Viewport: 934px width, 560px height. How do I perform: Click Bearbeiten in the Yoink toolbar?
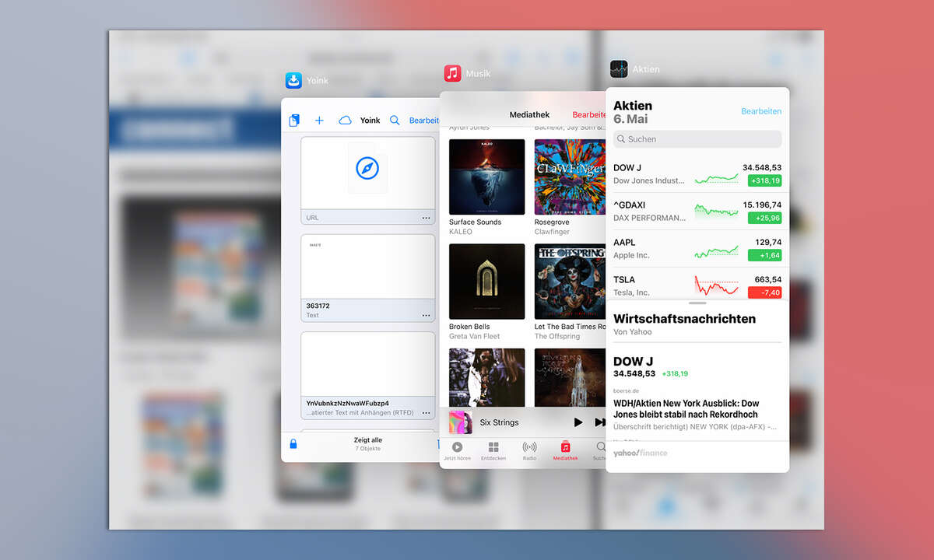[424, 121]
